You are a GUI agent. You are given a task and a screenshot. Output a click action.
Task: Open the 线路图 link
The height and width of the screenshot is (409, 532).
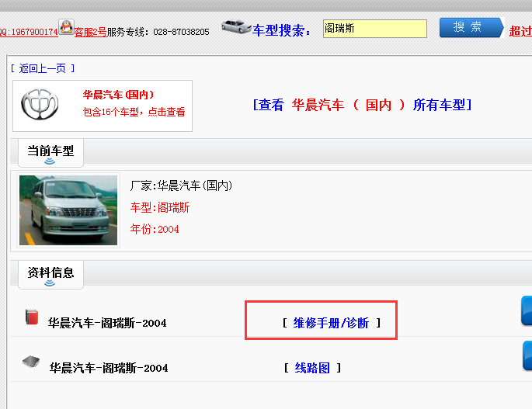click(312, 368)
